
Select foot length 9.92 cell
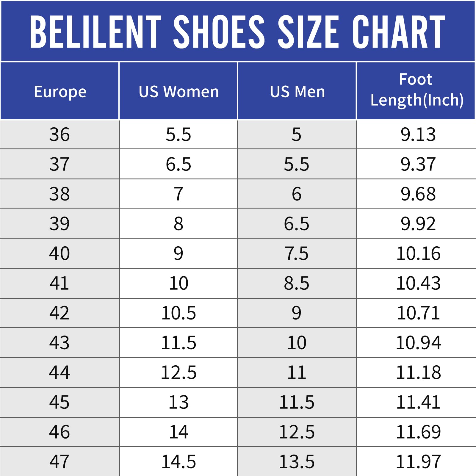[418, 224]
